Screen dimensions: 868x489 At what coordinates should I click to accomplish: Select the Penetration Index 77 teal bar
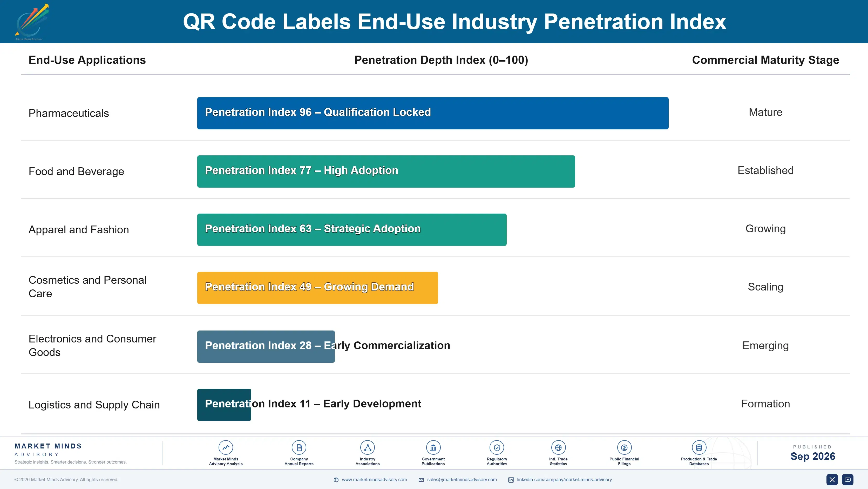point(386,171)
